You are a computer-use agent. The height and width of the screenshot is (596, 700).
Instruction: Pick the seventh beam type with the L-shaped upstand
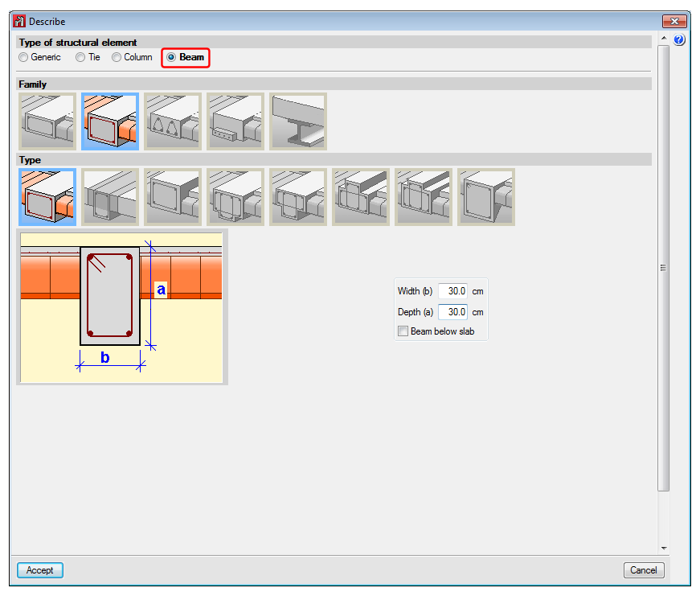pyautogui.click(x=424, y=197)
